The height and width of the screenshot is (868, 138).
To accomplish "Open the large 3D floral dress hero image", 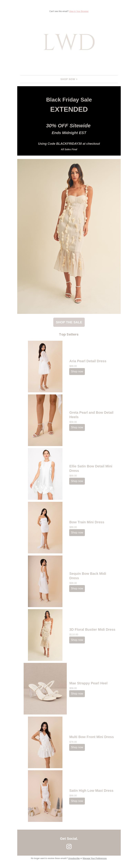I will 69,237.
